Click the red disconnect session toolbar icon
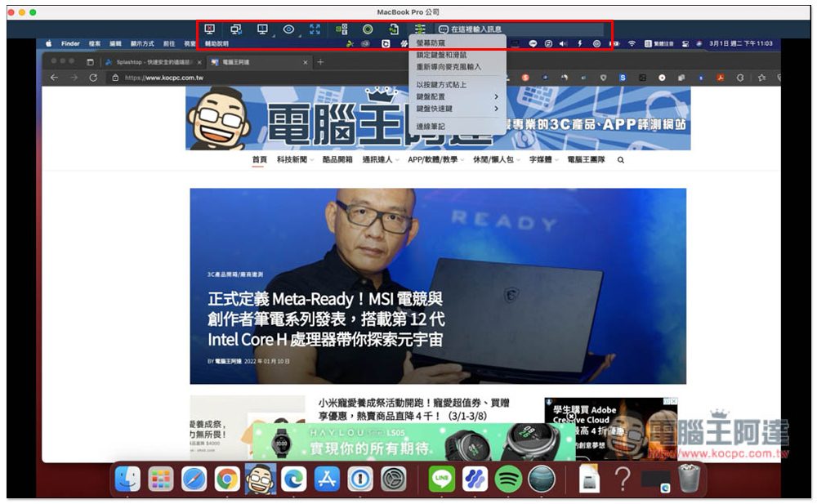The height and width of the screenshot is (504, 817). click(x=209, y=29)
